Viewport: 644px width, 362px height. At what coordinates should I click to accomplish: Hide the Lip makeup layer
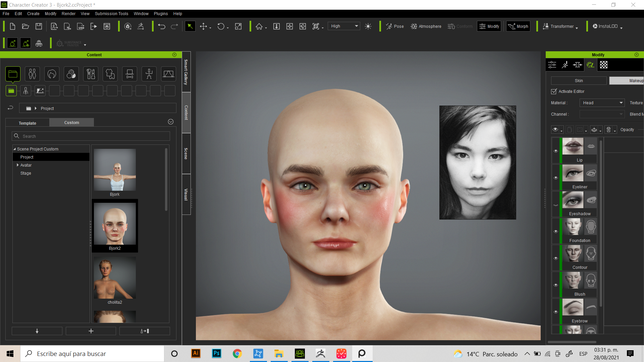(556, 151)
